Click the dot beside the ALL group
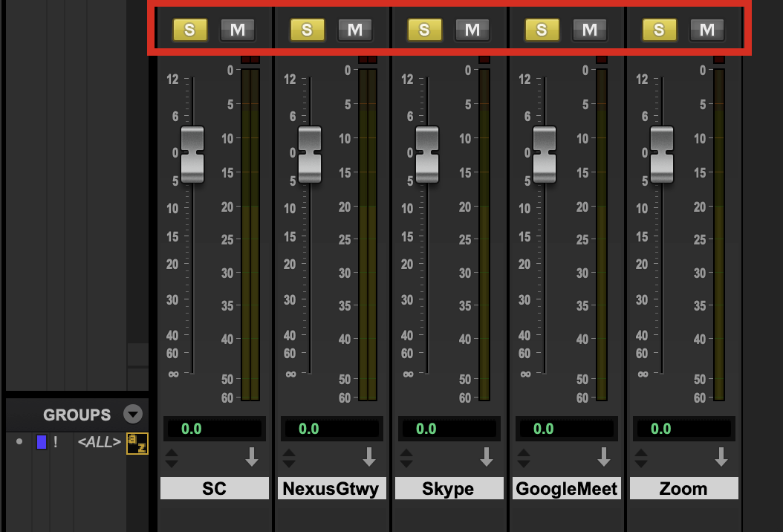This screenshot has height=532, width=783. 19,442
